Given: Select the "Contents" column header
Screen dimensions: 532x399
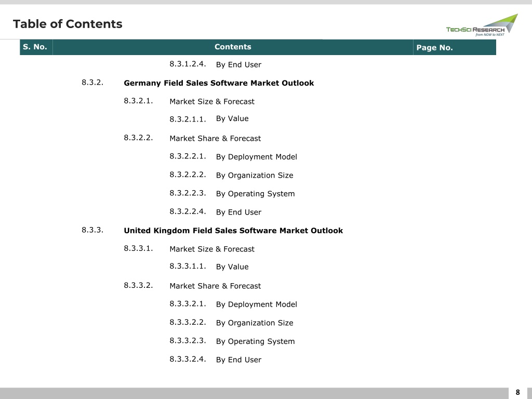Looking at the screenshot, I should point(233,47).
